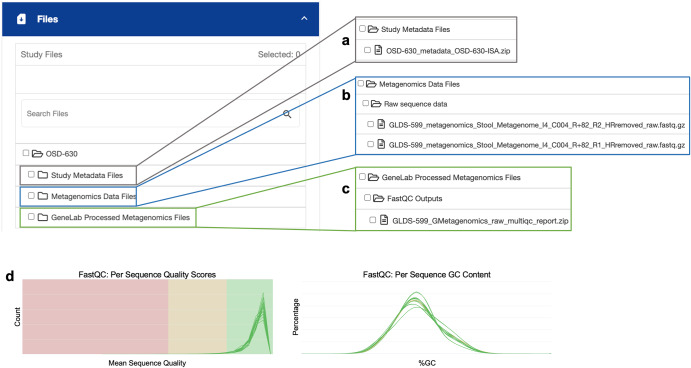The width and height of the screenshot is (691, 368).
Task: Click the Per Sequence GC Content chart title
Action: pyautogui.click(x=427, y=275)
